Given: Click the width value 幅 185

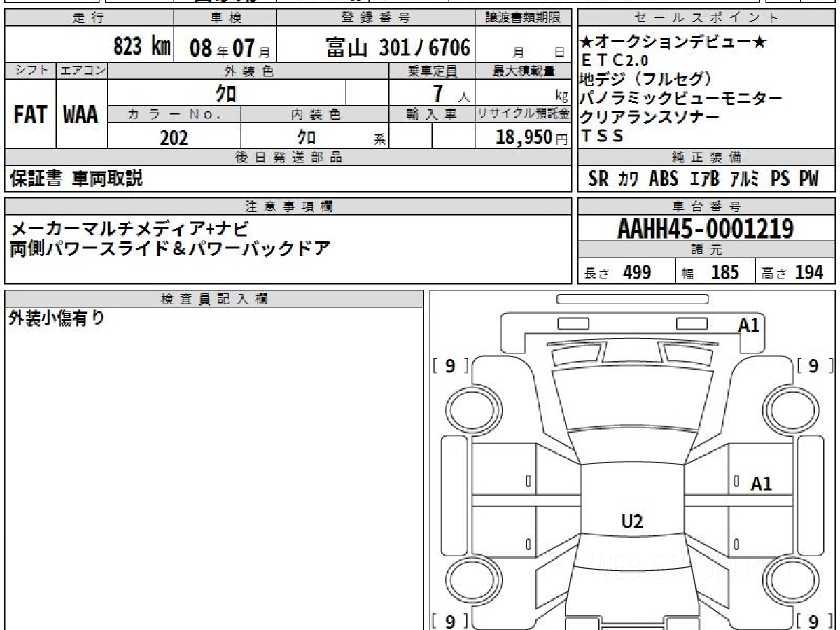Looking at the screenshot, I should click(x=710, y=273).
